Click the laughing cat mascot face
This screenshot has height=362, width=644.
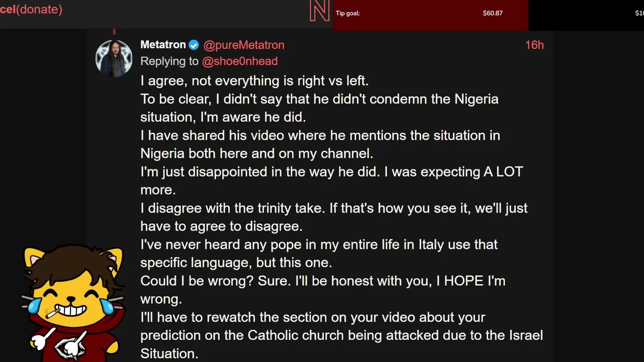(x=72, y=298)
